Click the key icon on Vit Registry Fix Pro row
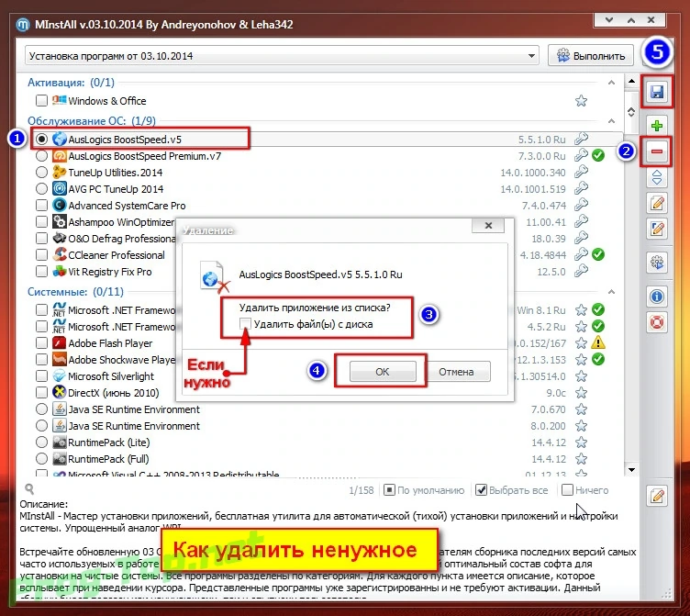Screen dimensions: 690x616 581,271
